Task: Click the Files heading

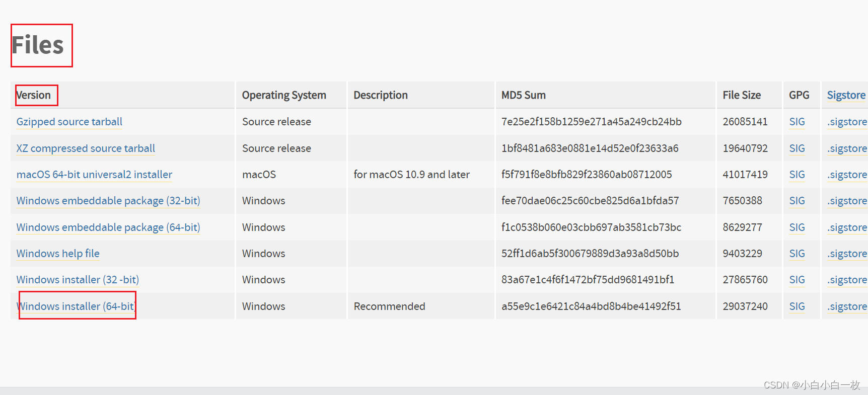Action: click(x=38, y=45)
